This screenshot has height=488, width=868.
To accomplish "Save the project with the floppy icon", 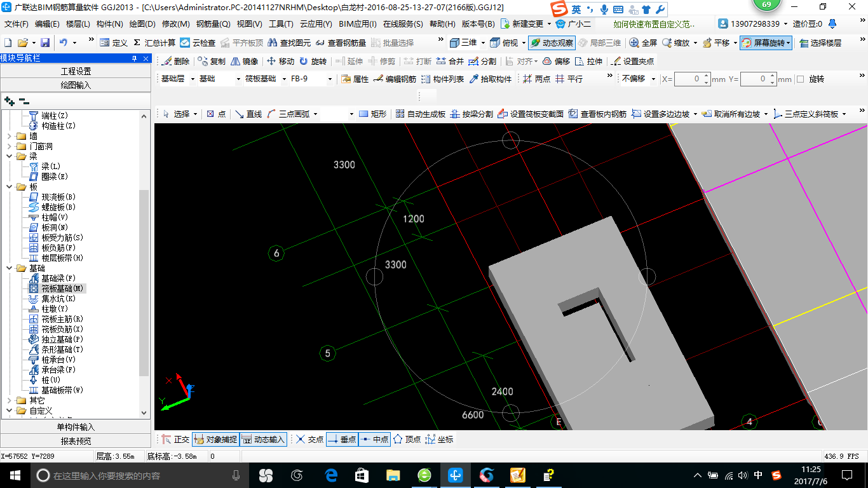I will [x=45, y=43].
